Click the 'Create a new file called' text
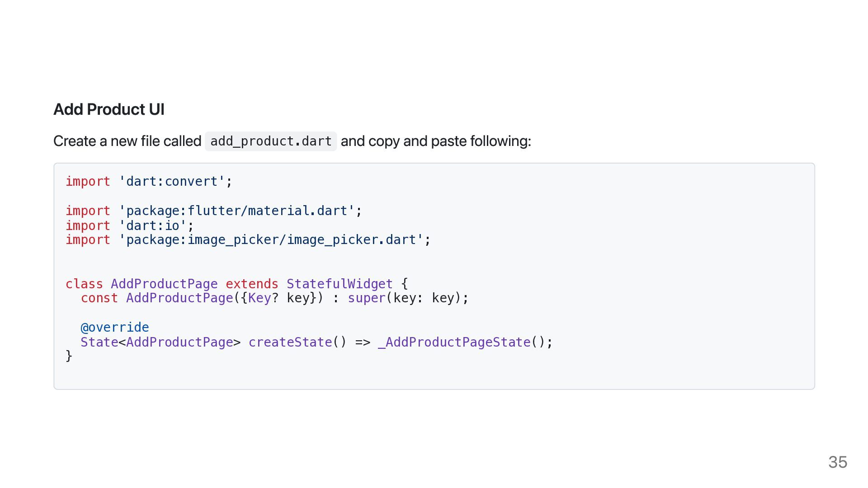The image size is (868, 488). coord(127,141)
